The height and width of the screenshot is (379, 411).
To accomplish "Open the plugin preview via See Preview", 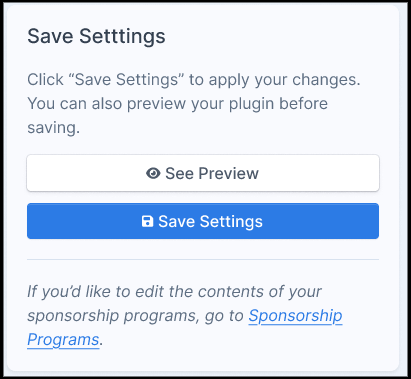I will (203, 173).
